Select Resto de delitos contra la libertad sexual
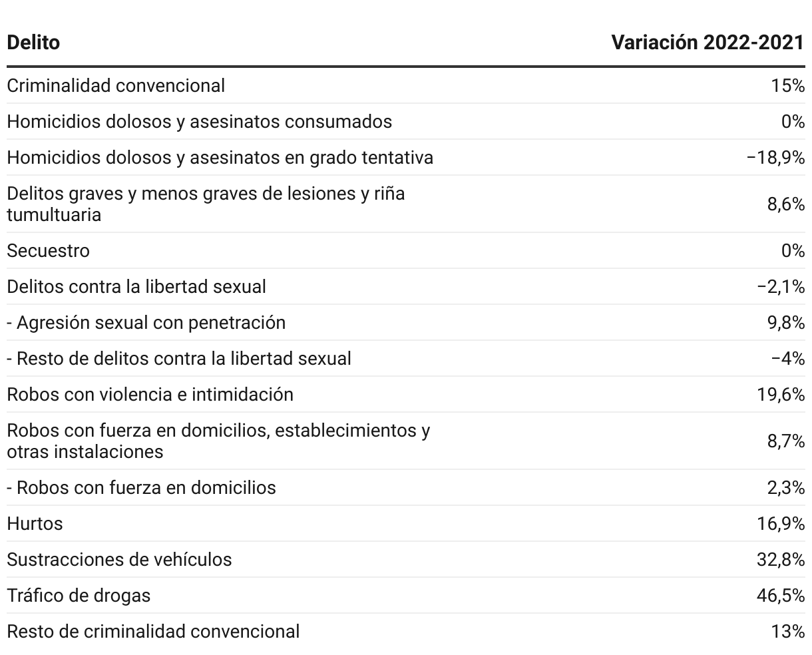 click(406, 358)
